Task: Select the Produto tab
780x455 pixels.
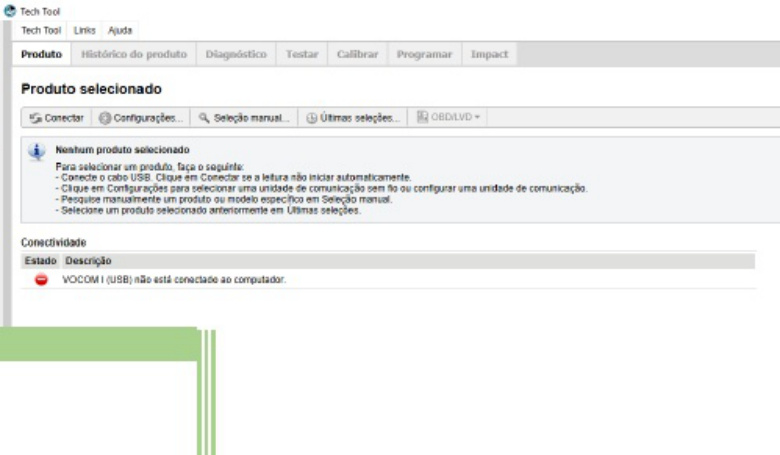Action: tap(41, 54)
